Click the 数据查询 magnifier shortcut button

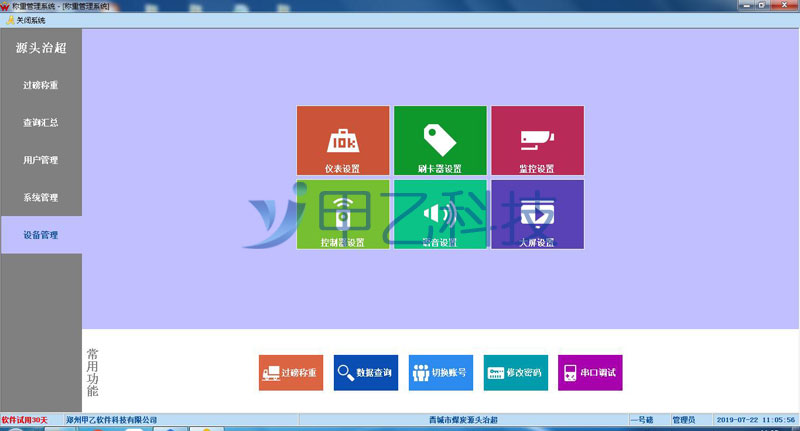[366, 373]
